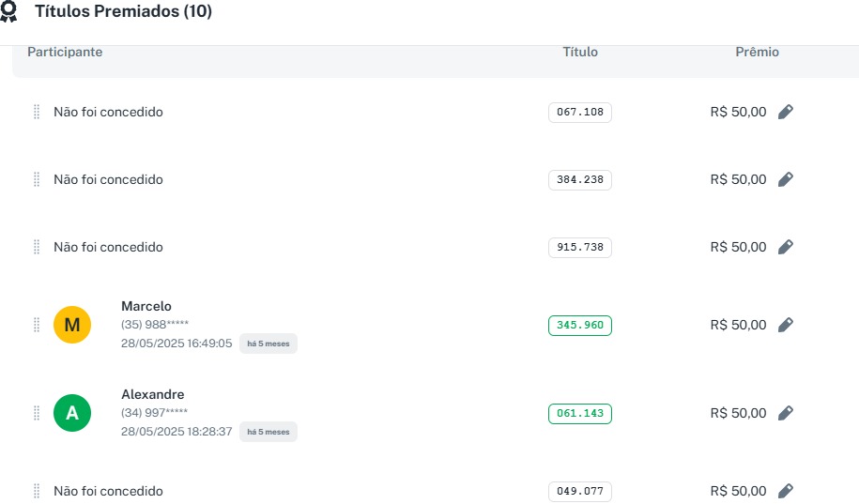This screenshot has width=859, height=504.
Task: Select the green title badge 061.143
Action: [x=579, y=413]
